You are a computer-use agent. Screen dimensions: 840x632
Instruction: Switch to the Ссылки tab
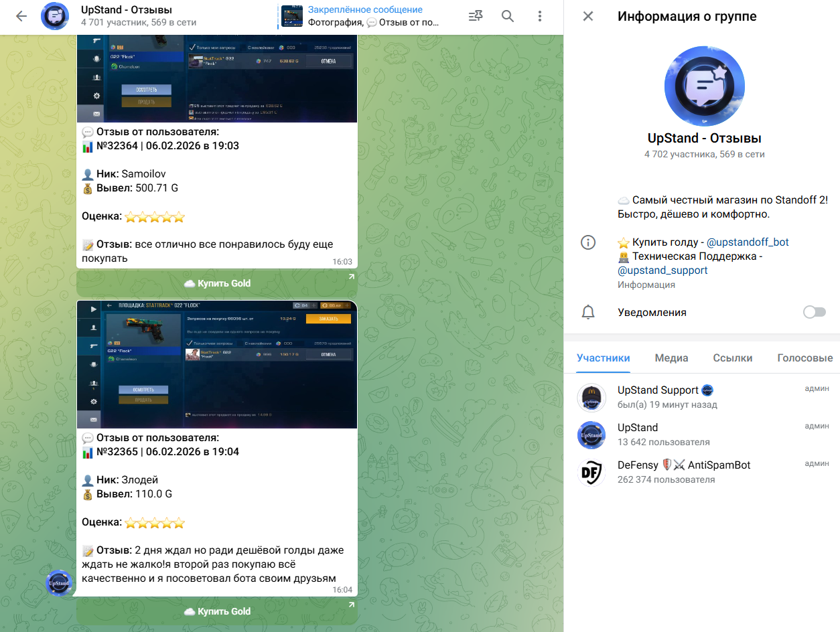click(x=733, y=358)
